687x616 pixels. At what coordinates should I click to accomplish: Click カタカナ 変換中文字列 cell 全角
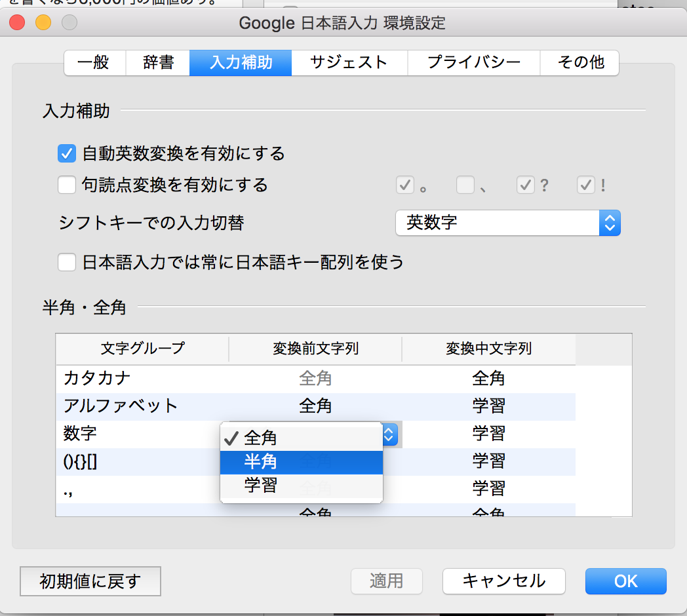pyautogui.click(x=488, y=378)
